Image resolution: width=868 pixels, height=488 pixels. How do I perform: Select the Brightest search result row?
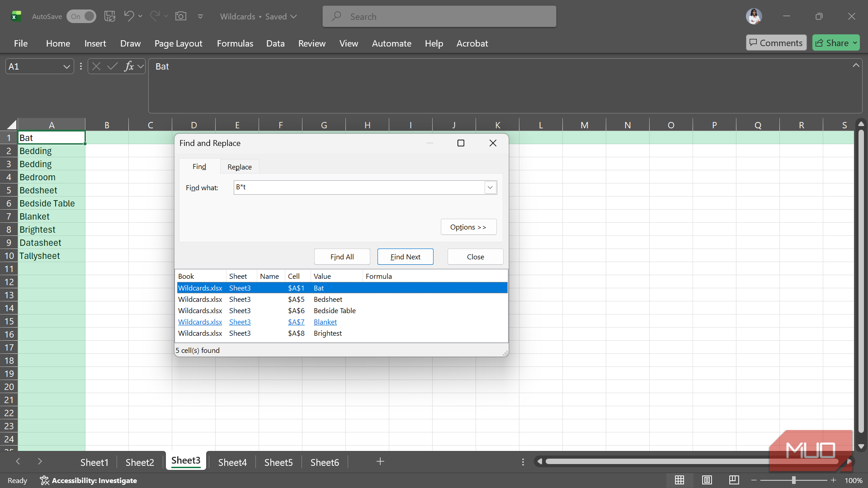(x=342, y=333)
